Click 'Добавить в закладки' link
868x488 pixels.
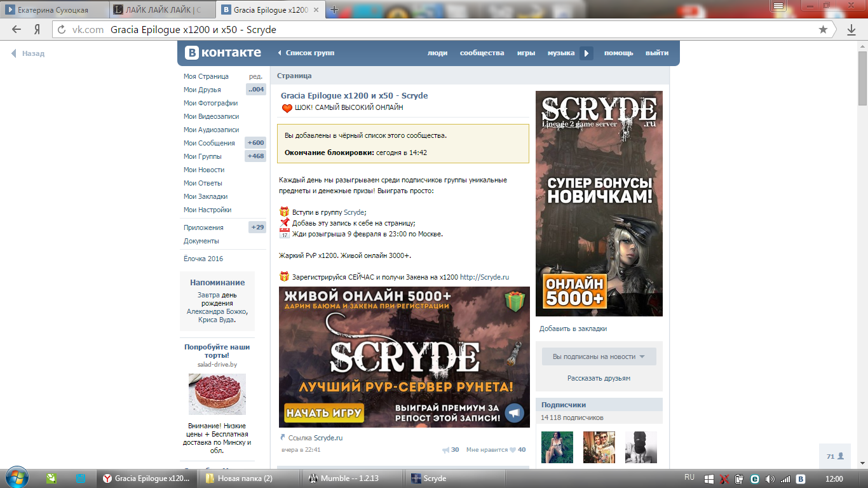tap(573, 329)
